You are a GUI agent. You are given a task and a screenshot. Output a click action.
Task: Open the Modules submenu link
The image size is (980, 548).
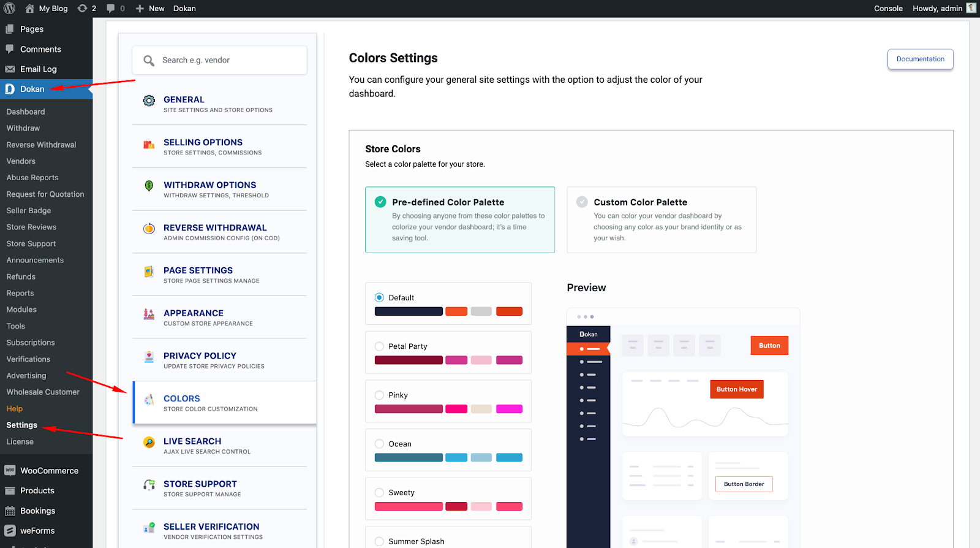pos(21,310)
